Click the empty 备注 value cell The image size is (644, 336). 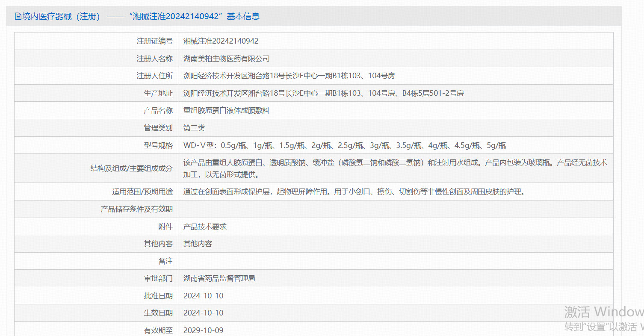click(x=395, y=261)
